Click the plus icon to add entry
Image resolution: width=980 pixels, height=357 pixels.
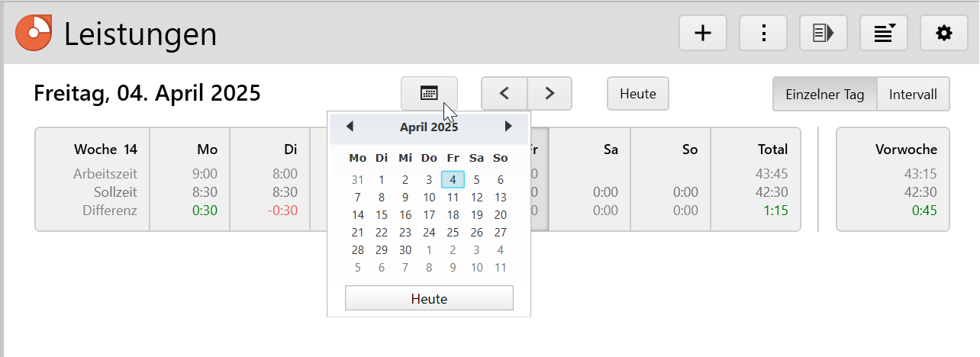point(702,33)
